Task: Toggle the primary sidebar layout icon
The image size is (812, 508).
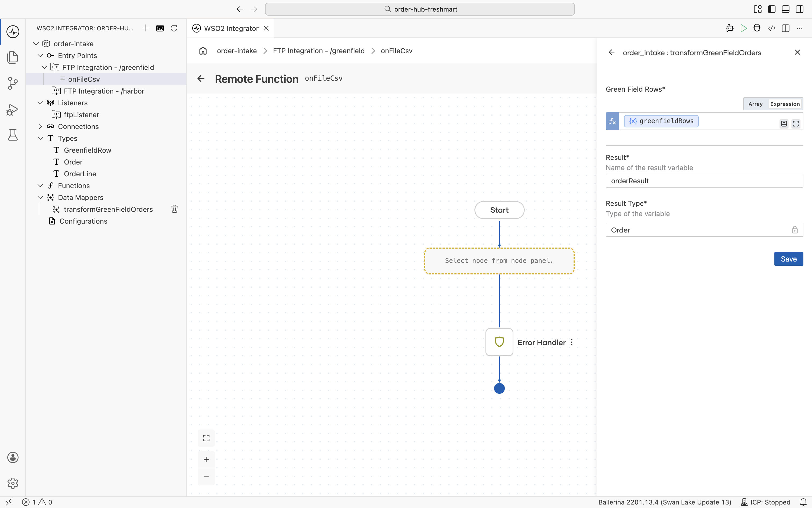Action: click(x=772, y=9)
